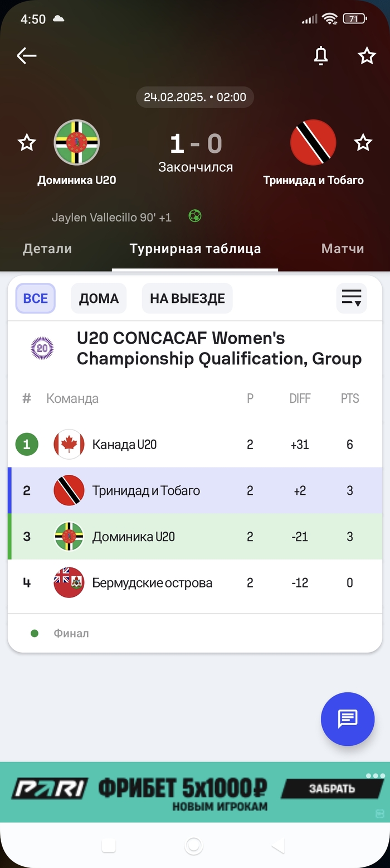Favorite Тринидад и Тобаго with the star
Viewport: 390px width, 868px height.
click(363, 142)
